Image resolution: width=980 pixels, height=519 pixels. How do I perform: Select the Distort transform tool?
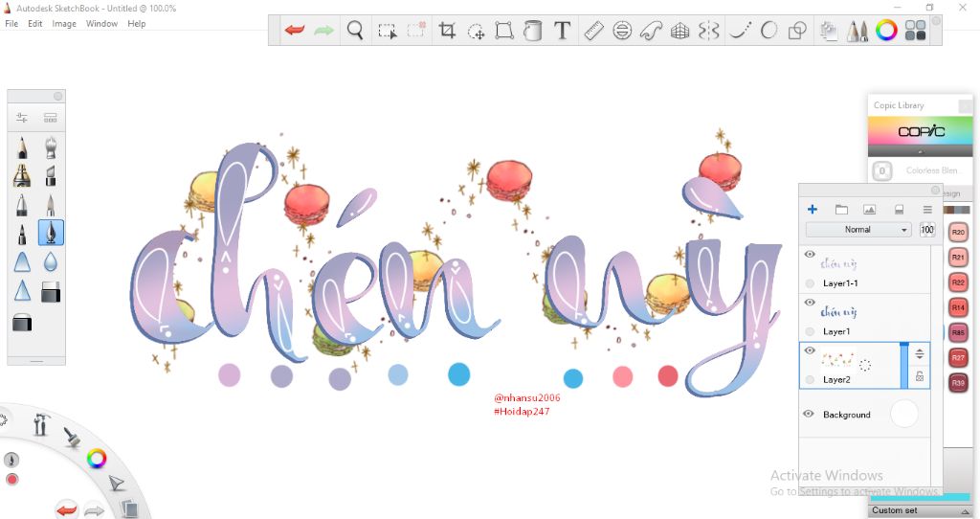pos(503,31)
